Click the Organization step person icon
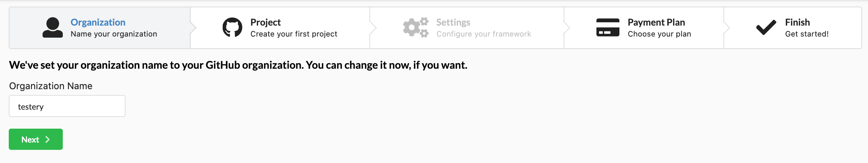This screenshot has height=163, width=868. pyautogui.click(x=53, y=27)
